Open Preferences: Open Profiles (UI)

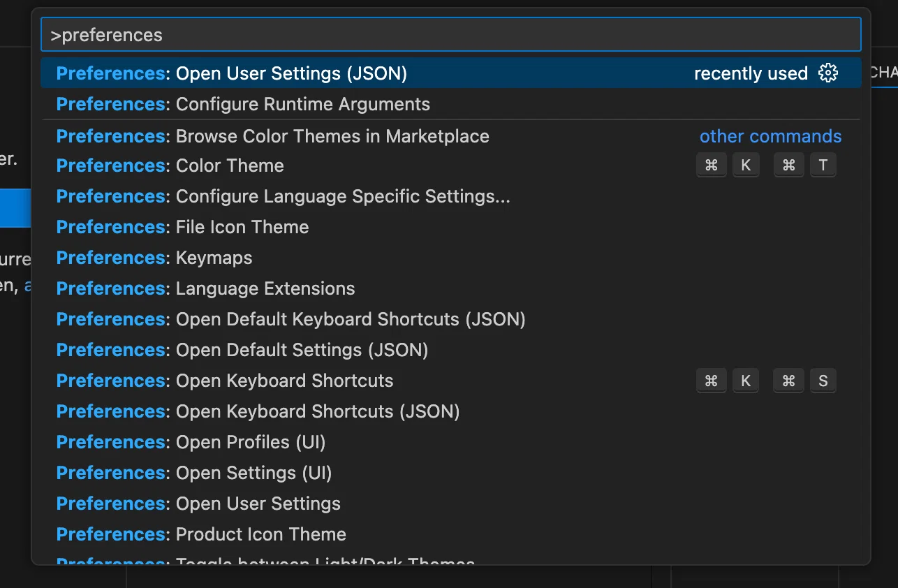(451, 442)
